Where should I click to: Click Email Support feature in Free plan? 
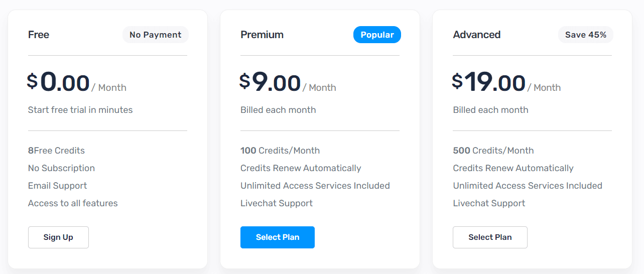[57, 186]
